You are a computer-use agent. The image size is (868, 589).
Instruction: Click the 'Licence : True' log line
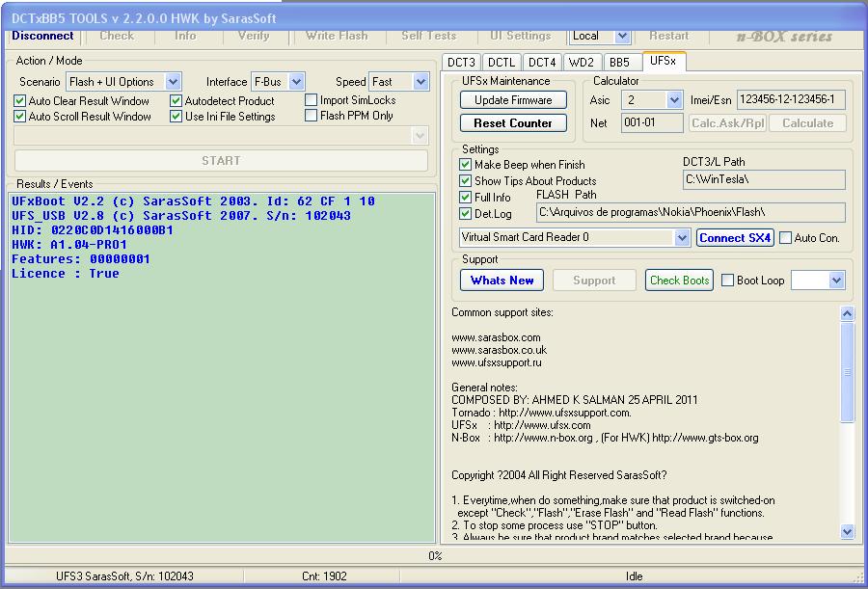click(66, 274)
